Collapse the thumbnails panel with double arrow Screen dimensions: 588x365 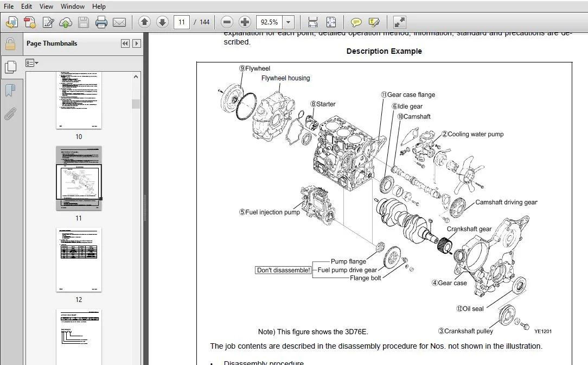[125, 43]
